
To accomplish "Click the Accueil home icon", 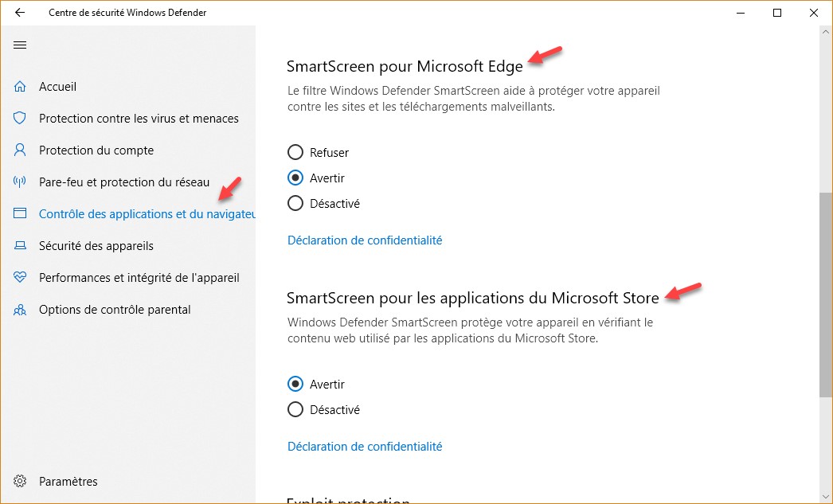I will click(x=20, y=87).
